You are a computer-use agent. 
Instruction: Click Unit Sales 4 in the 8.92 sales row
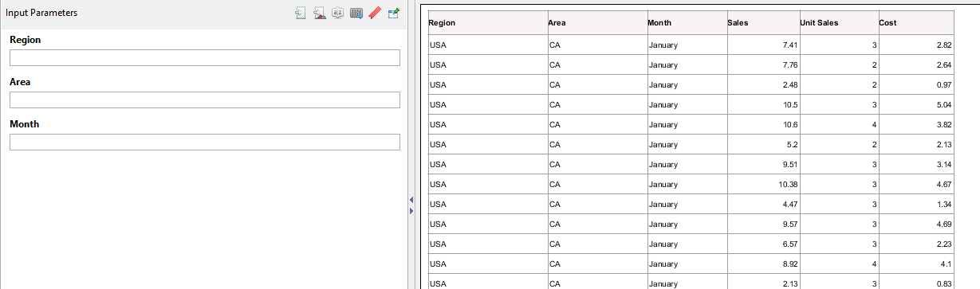pyautogui.click(x=875, y=264)
